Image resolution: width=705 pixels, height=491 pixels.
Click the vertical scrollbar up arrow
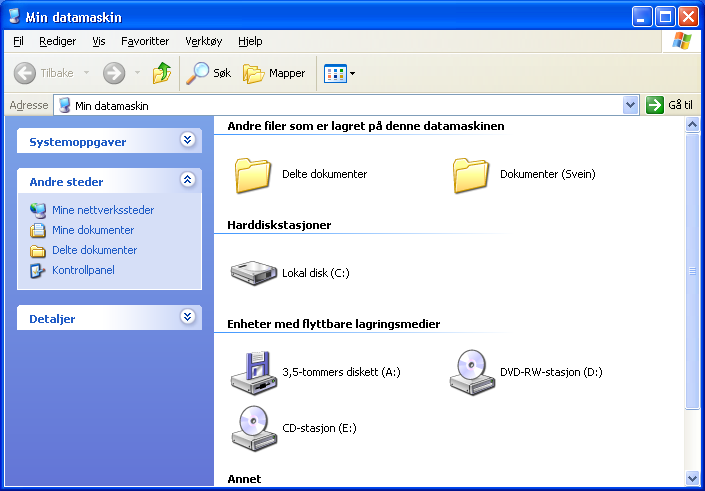point(692,125)
